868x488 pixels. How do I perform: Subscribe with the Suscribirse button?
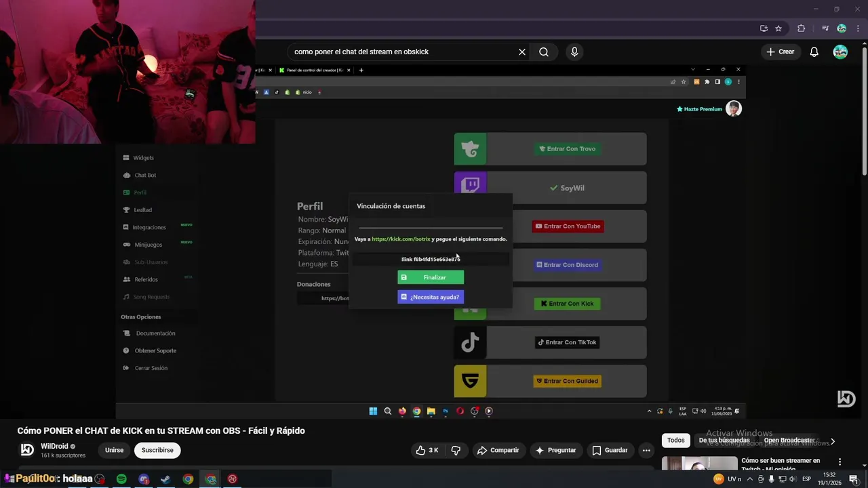pos(157,450)
